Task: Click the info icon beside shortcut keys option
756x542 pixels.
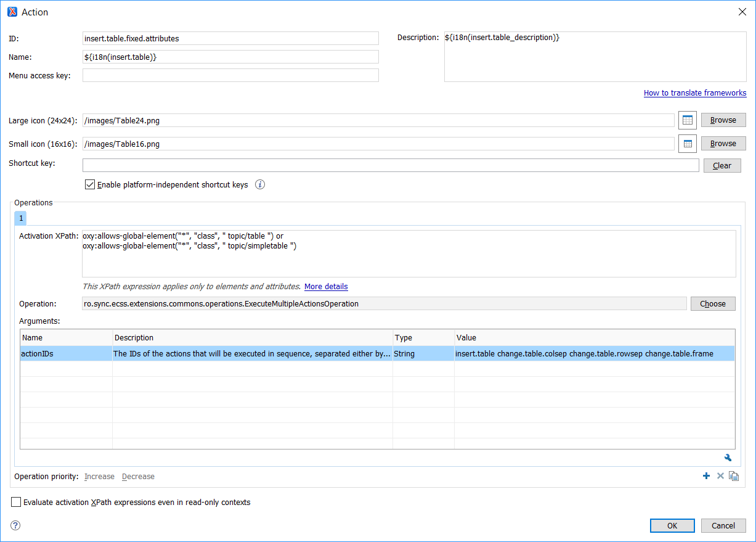Action: [x=260, y=184]
